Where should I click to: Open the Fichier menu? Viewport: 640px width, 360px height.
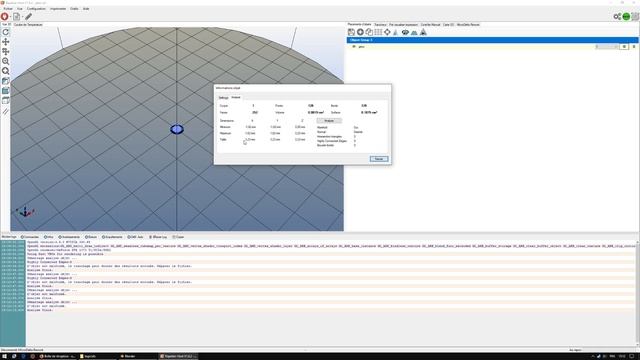pyautogui.click(x=8, y=9)
